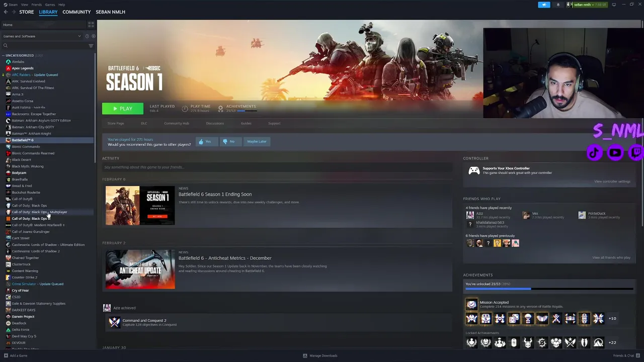This screenshot has width=644, height=362.
Task: Open Vex's friend avatar
Action: [526, 215]
